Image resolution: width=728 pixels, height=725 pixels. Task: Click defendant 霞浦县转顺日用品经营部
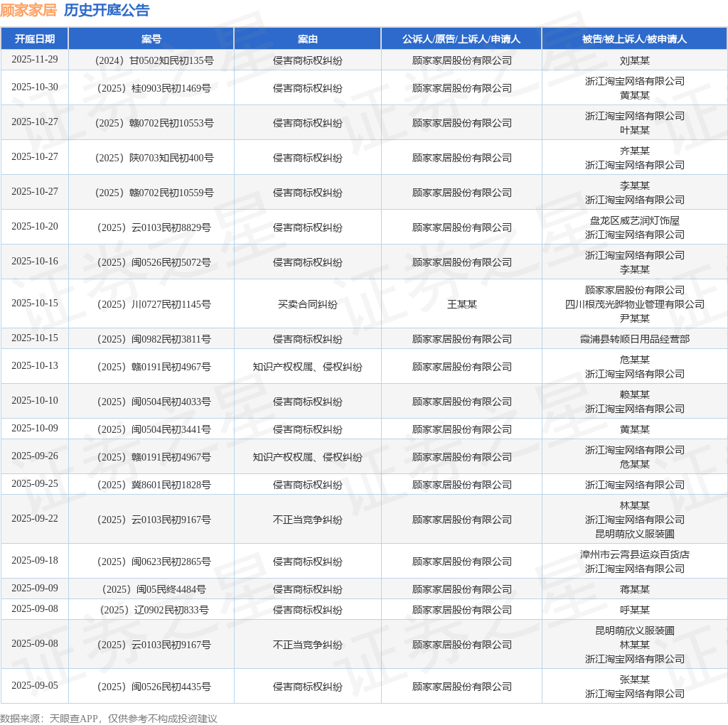coord(634,339)
